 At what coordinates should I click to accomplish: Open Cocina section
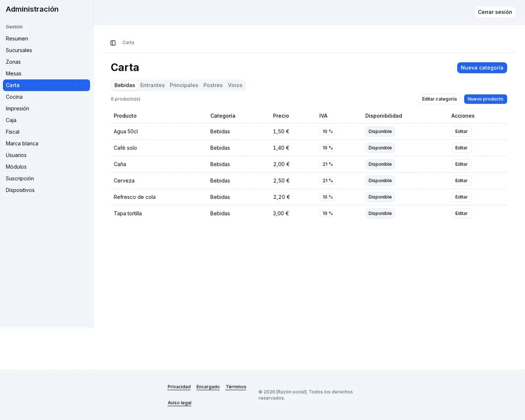[46, 97]
